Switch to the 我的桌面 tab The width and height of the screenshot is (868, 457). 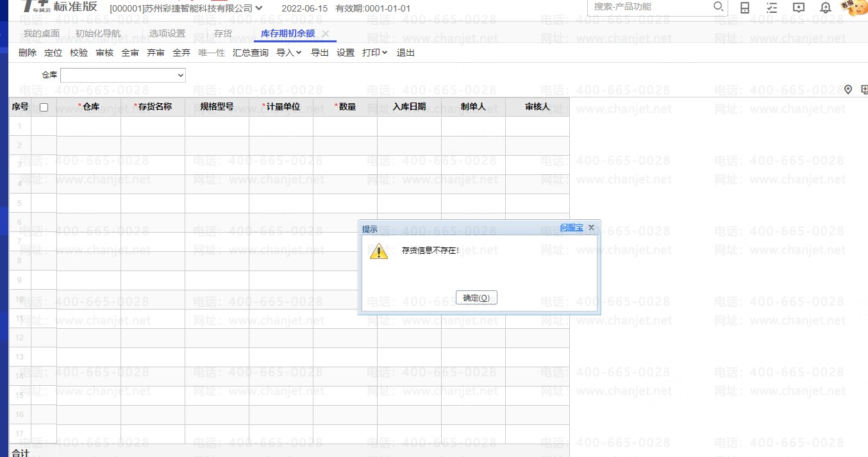pyautogui.click(x=42, y=33)
